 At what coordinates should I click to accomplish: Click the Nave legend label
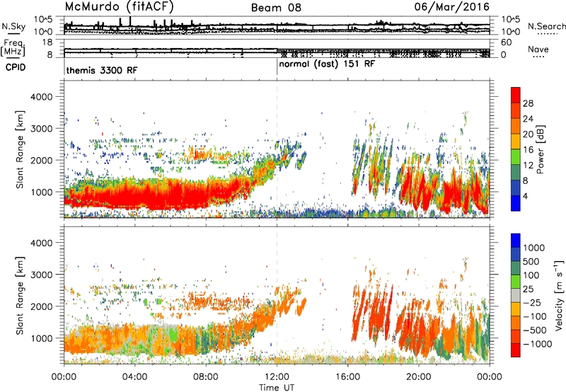[538, 49]
